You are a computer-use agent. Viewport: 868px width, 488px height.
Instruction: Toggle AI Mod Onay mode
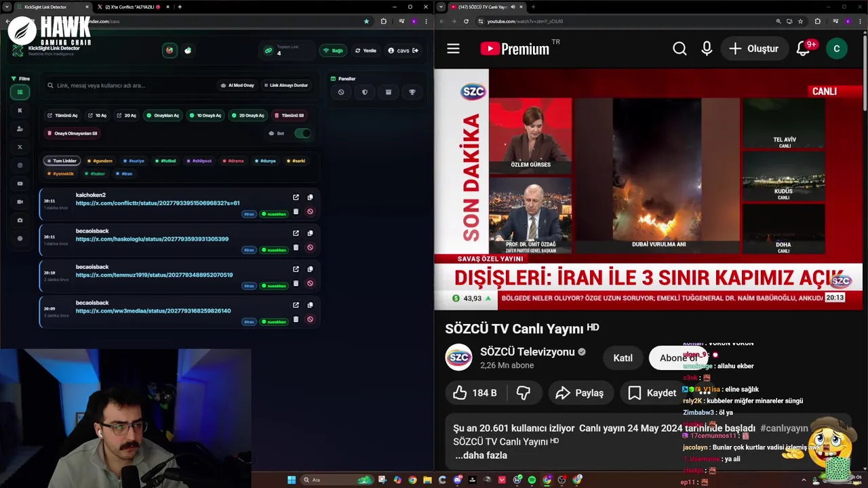[237, 85]
